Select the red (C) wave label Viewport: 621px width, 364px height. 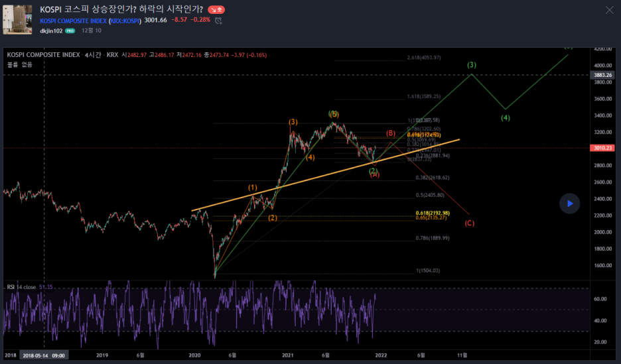pyautogui.click(x=469, y=223)
